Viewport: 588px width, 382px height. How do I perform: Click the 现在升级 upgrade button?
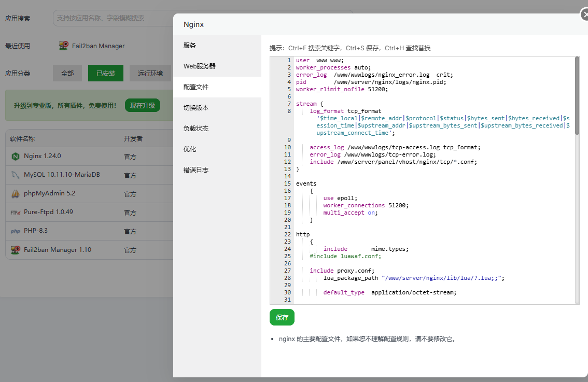(x=142, y=105)
